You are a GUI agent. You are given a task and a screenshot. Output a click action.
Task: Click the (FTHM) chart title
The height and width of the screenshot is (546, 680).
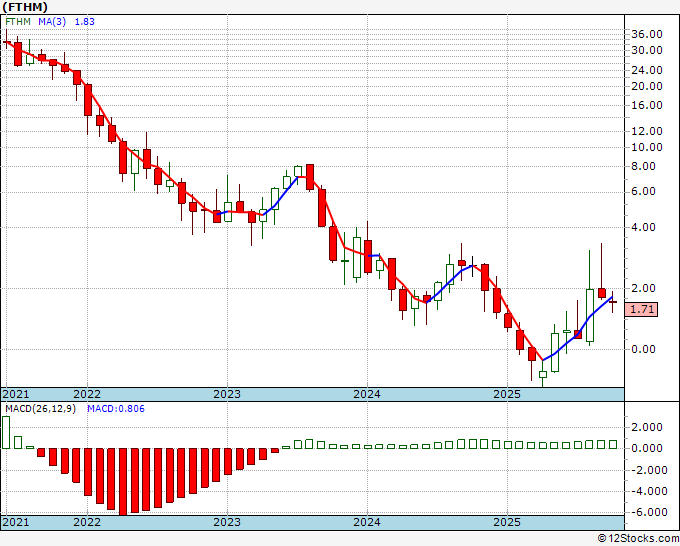(25, 7)
